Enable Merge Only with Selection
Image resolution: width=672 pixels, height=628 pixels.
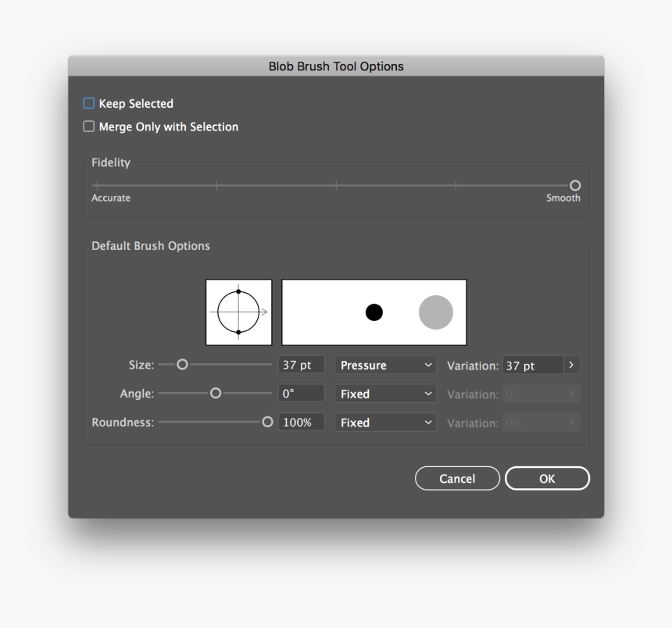pos(88,126)
